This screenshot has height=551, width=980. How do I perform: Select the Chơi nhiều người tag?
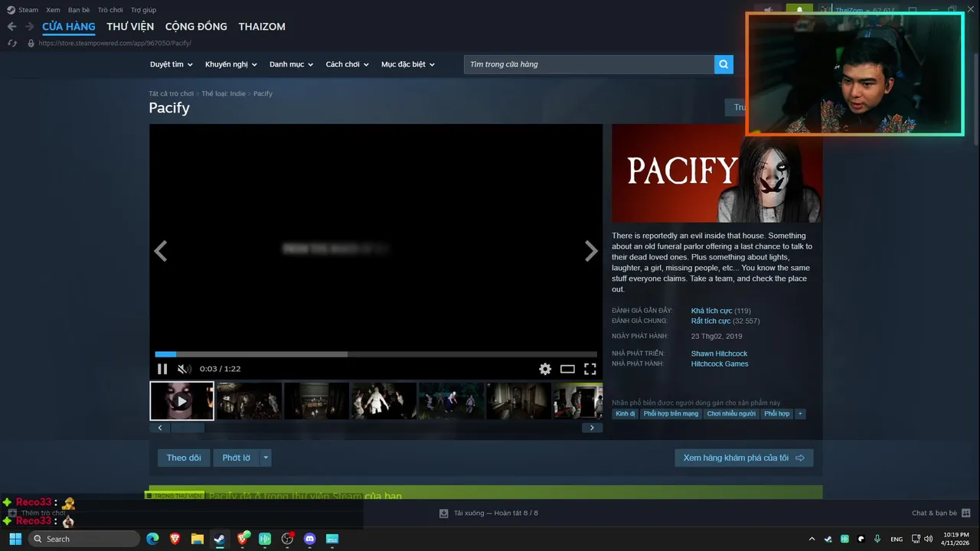(731, 414)
